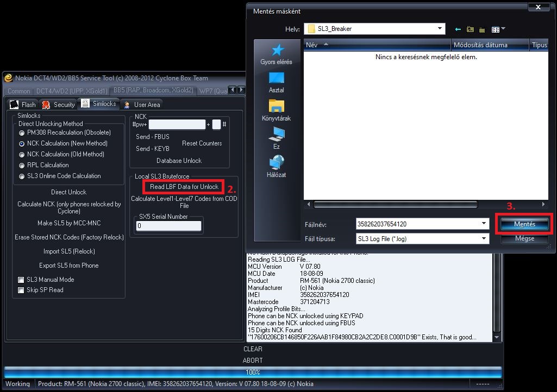Close the Mentés másként dialog

tap(538, 7)
